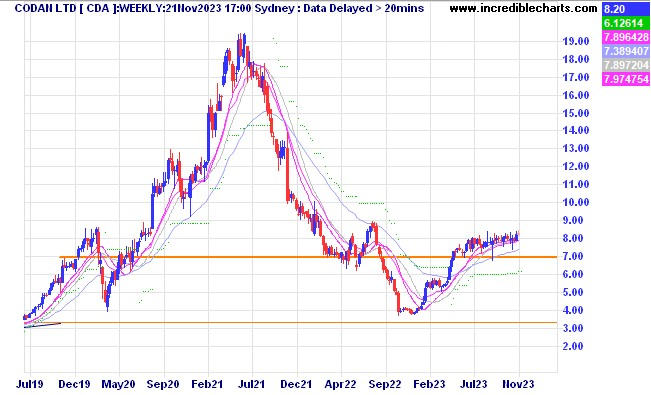Screen dimensions: 651x395
Task: Click the 11.00 price axis label
Action: tap(575, 184)
